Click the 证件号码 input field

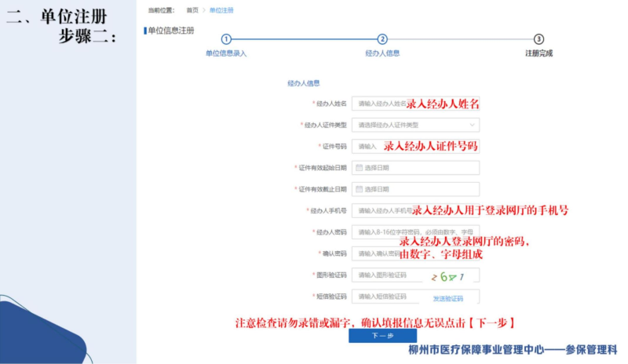click(367, 147)
